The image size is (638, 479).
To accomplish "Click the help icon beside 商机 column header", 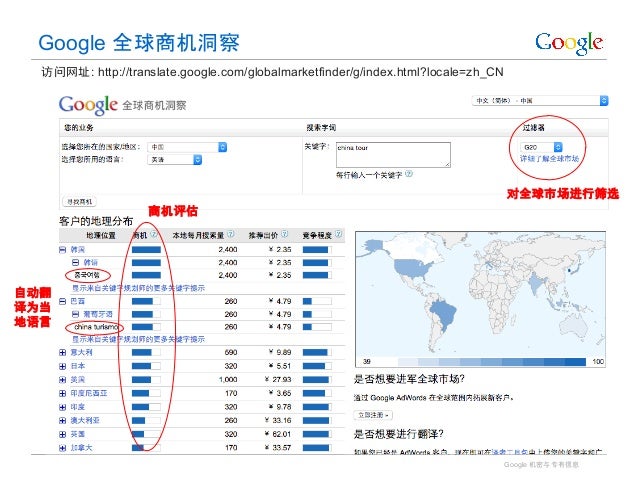I will (154, 234).
